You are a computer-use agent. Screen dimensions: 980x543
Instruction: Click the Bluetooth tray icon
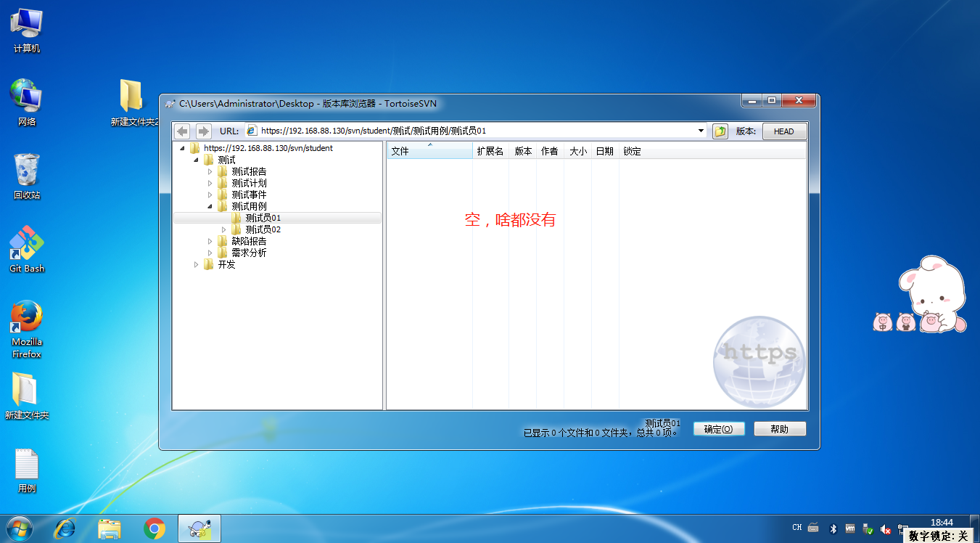click(x=833, y=528)
